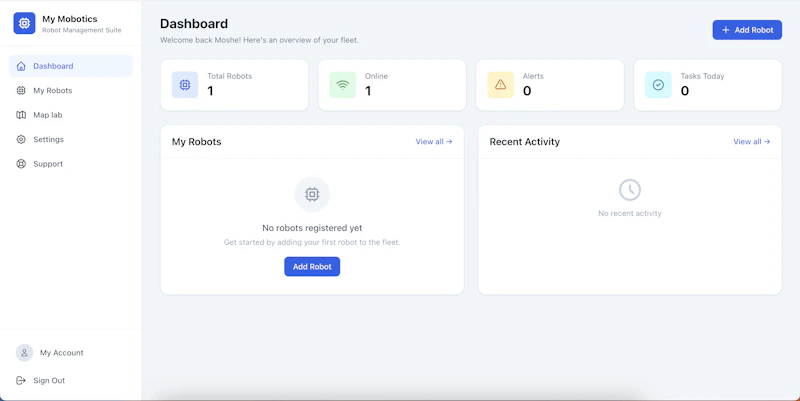Click the Total Robots label
This screenshot has width=800, height=401.
[x=230, y=76]
